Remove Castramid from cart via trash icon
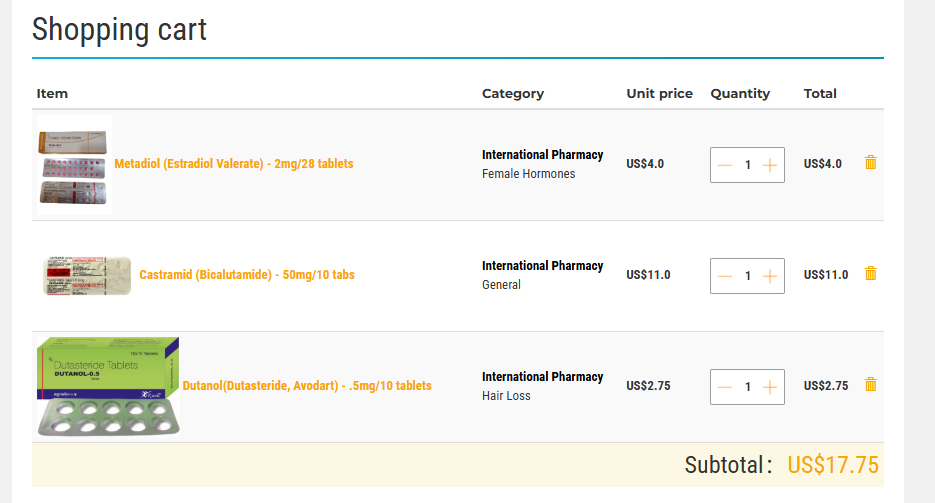 [x=871, y=273]
